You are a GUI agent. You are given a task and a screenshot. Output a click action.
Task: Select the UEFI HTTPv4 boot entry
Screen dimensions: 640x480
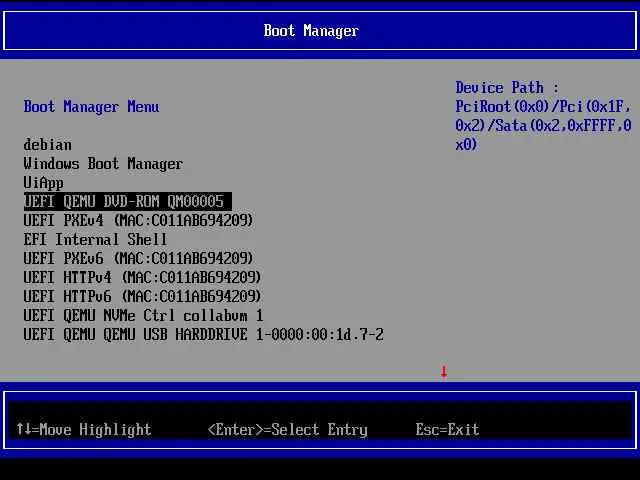point(142,278)
